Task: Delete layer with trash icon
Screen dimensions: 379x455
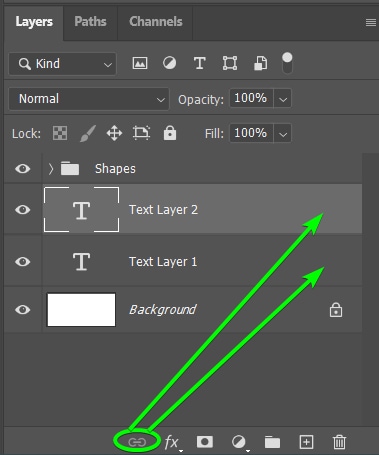Action: [339, 442]
